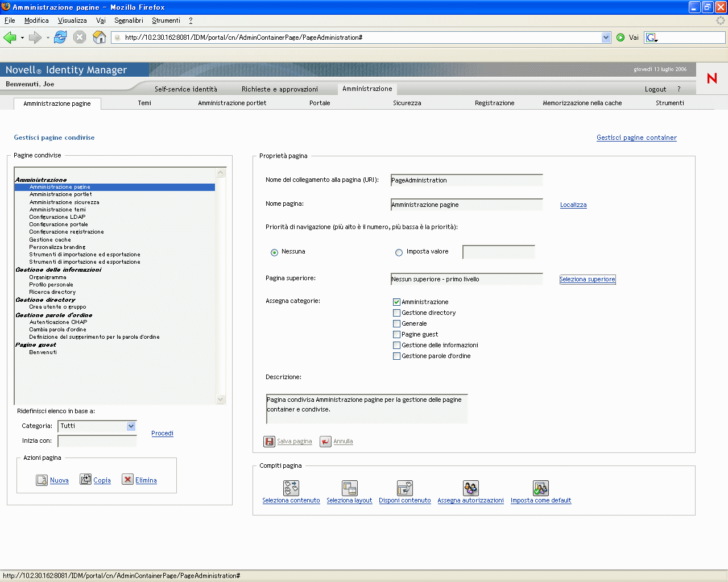
Task: Click the Inizia con text field
Action: point(97,441)
